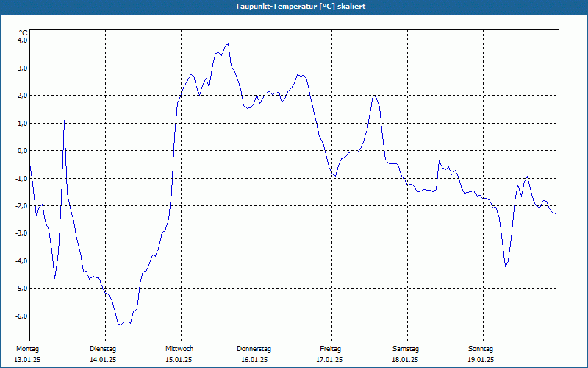Select the 4,0 y-axis label
Viewport: 588px width, 368px height.
[x=21, y=40]
